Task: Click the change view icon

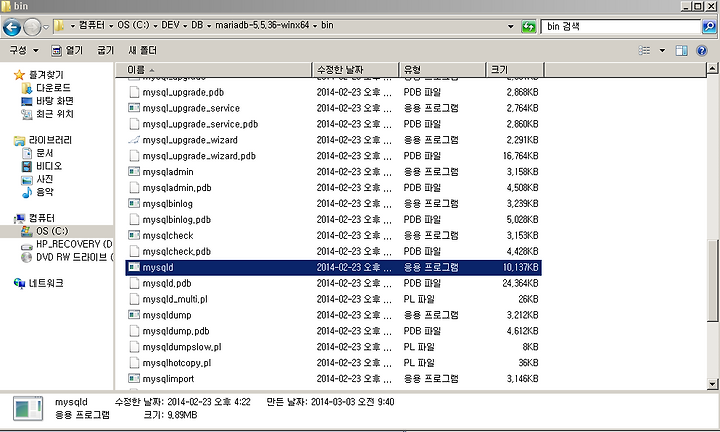Action: (x=644, y=50)
